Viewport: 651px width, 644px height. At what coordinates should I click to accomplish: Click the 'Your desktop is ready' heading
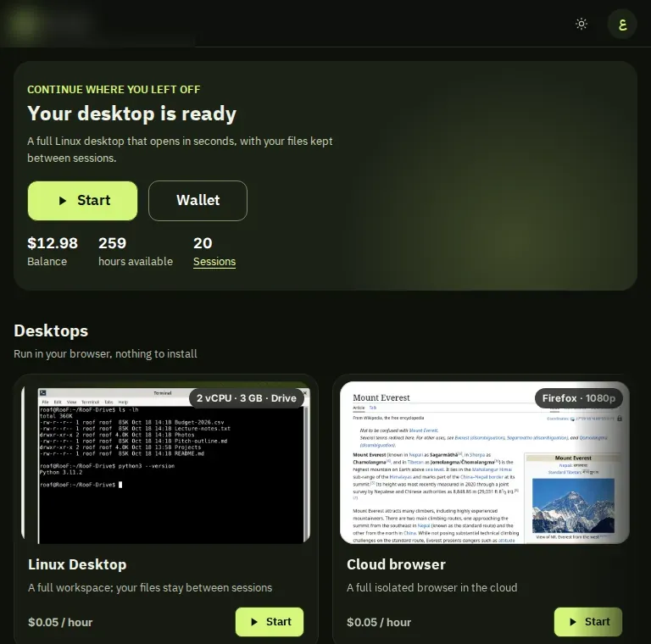click(x=131, y=114)
